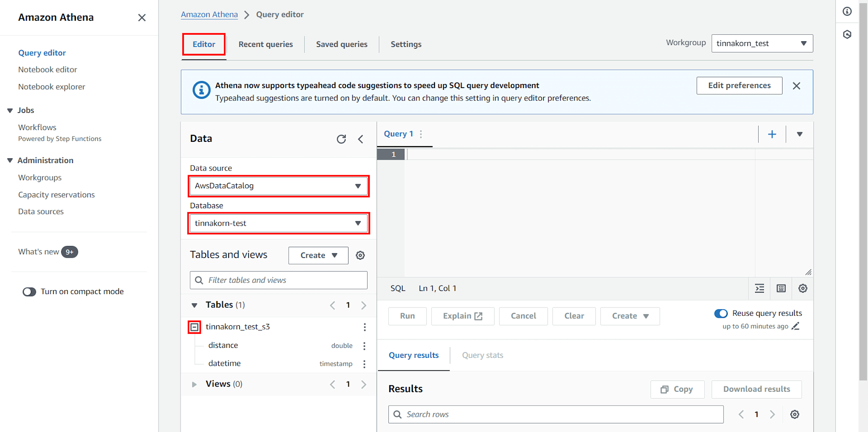Open the hexagon tools panel icon
The width and height of the screenshot is (868, 432).
click(x=847, y=34)
